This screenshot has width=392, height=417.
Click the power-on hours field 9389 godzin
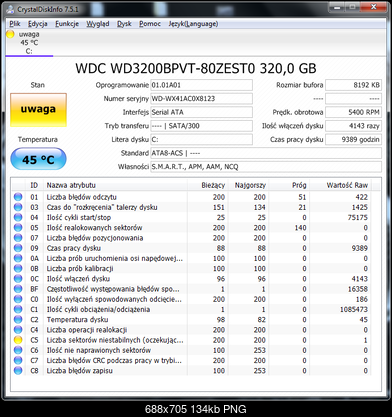(x=353, y=140)
